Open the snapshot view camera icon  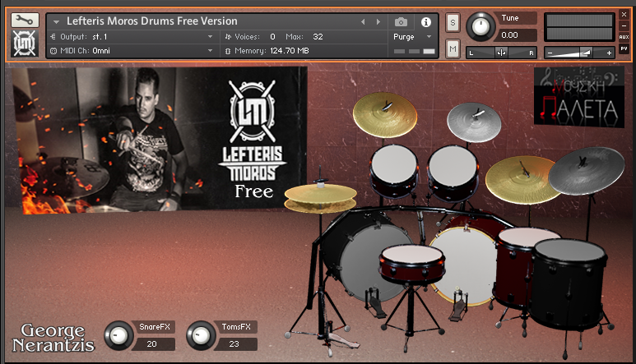point(401,22)
